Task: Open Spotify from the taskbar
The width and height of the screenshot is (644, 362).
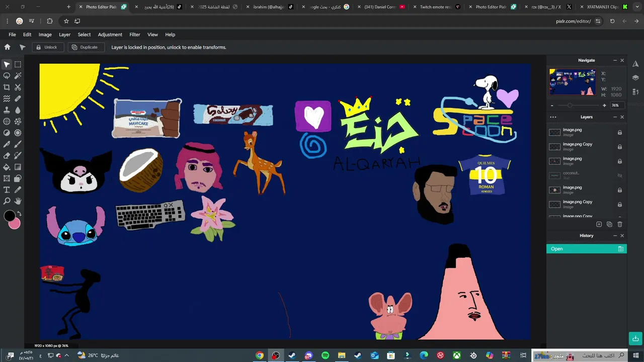Action: coord(325,355)
